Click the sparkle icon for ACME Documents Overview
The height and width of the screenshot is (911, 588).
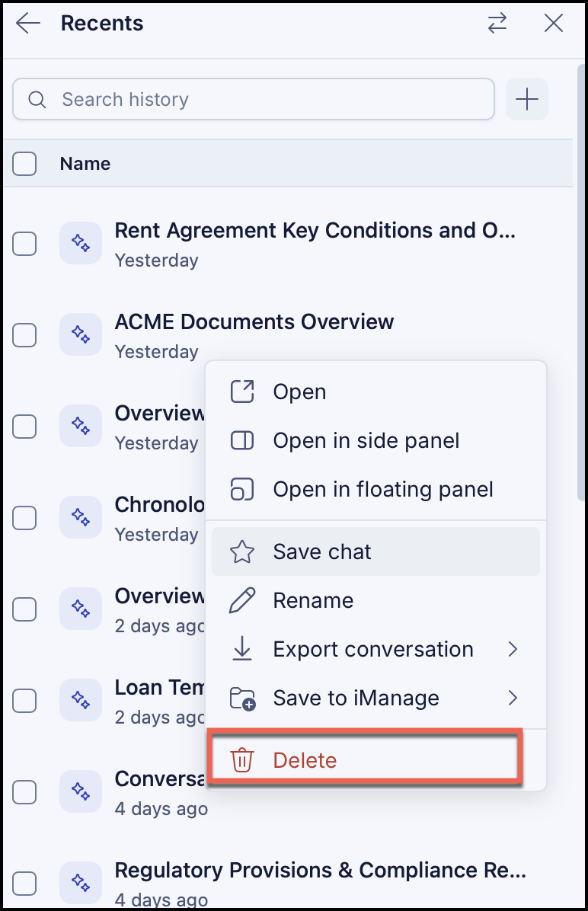point(81,334)
